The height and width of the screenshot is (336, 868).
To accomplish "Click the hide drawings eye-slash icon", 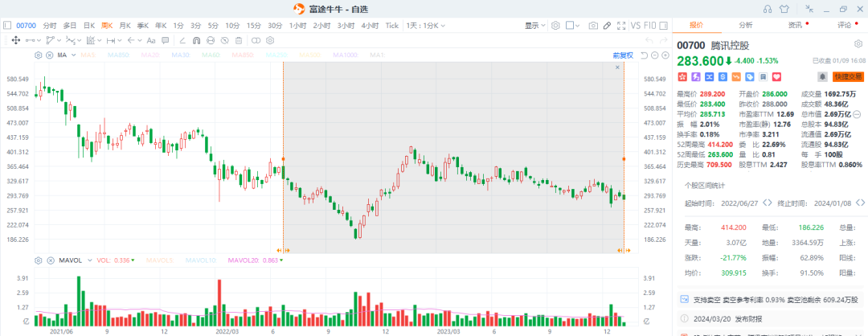I will click(225, 40).
